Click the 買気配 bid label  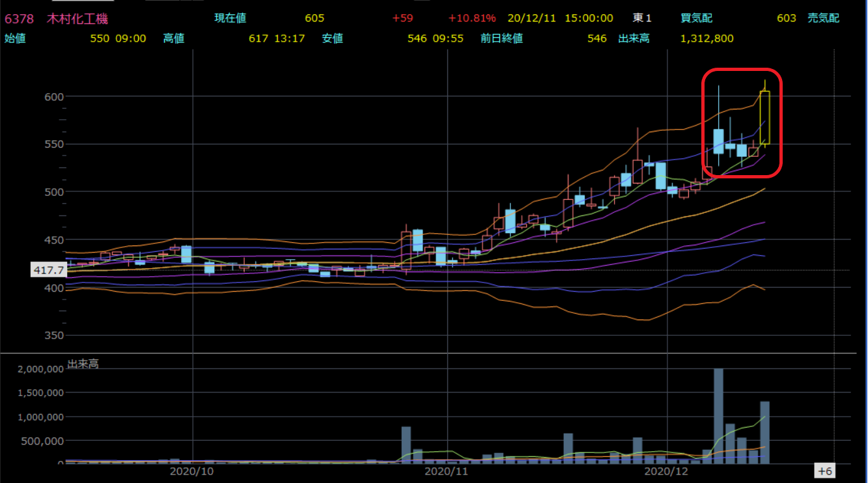point(697,18)
